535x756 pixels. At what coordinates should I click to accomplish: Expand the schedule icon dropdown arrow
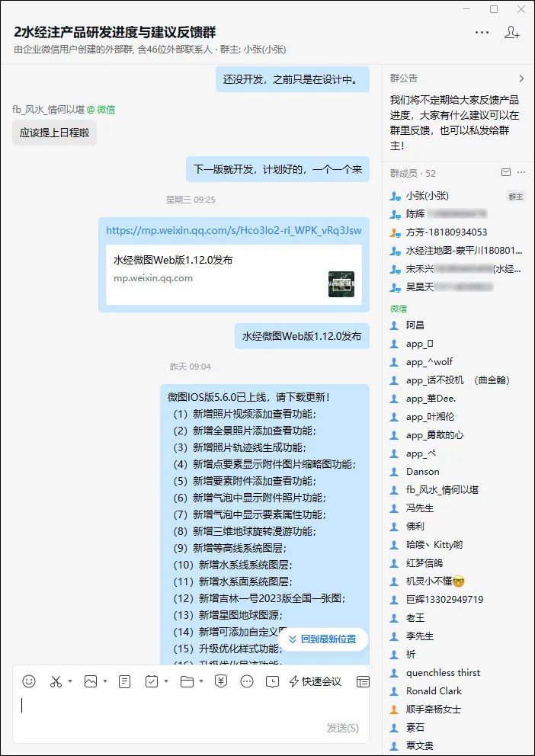(166, 681)
